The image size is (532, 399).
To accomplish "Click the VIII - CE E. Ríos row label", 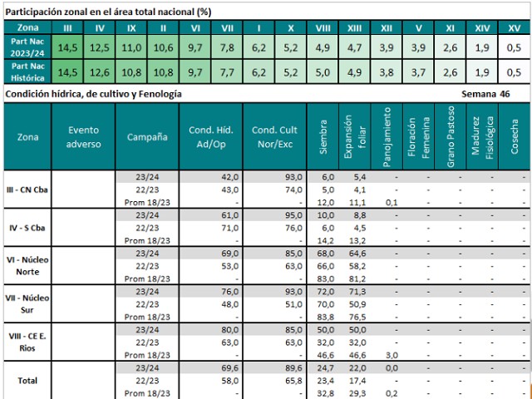I will click(27, 342).
